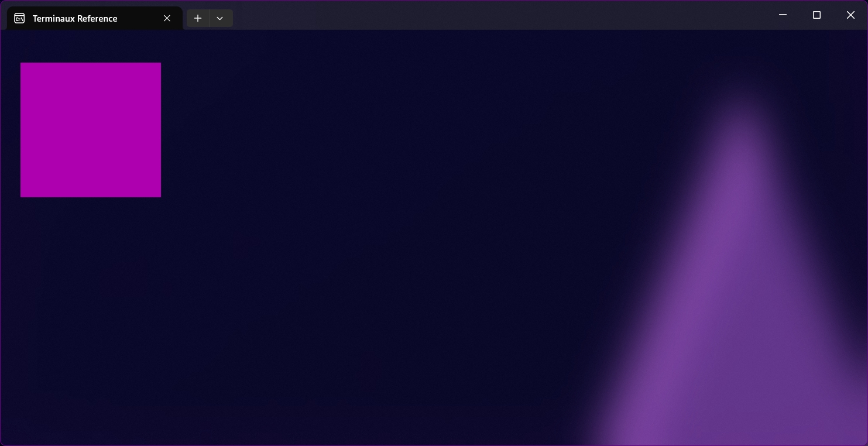The width and height of the screenshot is (868, 446).
Task: Click the tip of the purple light beam
Action: [x=740, y=105]
